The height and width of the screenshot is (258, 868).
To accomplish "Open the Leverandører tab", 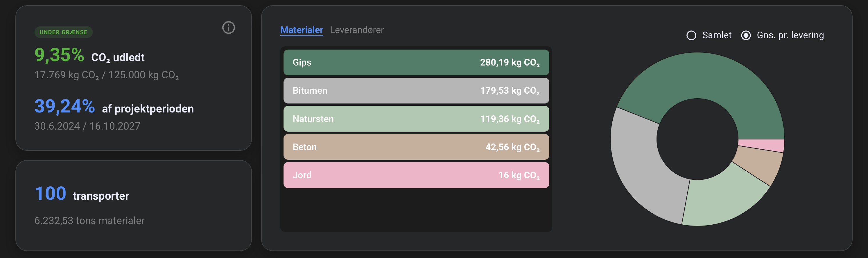I will [x=356, y=30].
